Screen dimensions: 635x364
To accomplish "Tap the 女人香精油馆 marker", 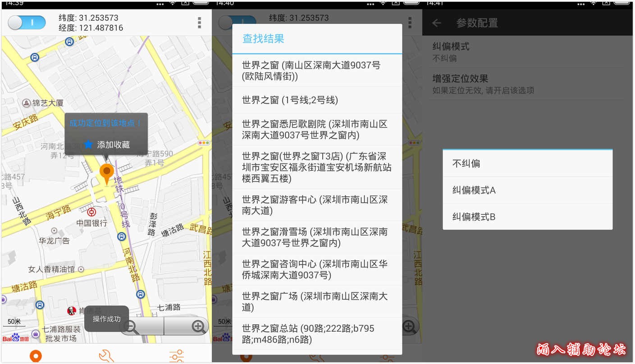I will point(81,269).
